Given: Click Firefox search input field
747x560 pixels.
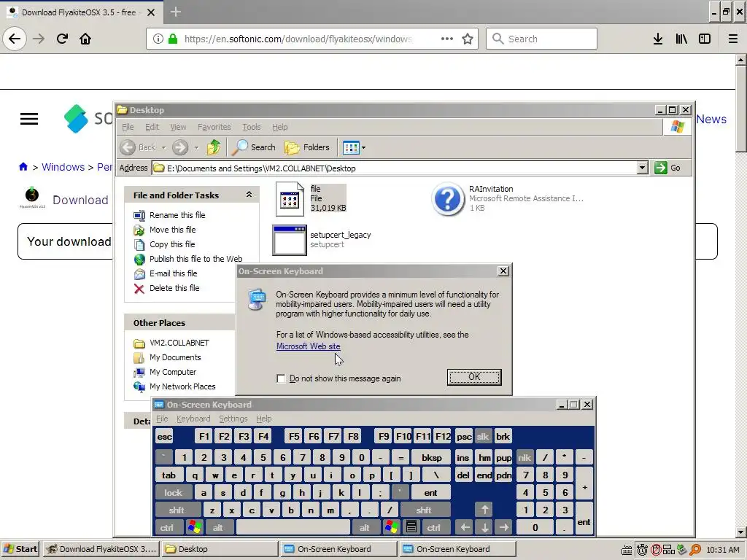Looking at the screenshot, I should [x=541, y=39].
